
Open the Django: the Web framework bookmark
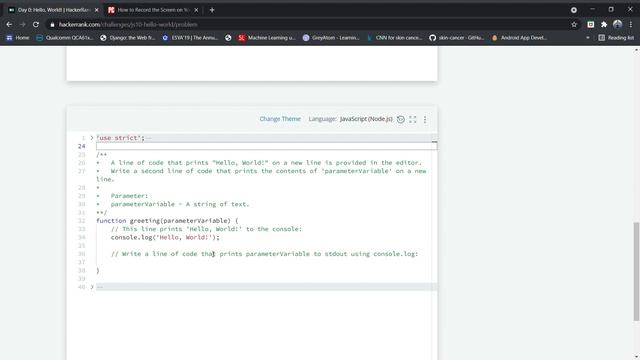click(128, 38)
